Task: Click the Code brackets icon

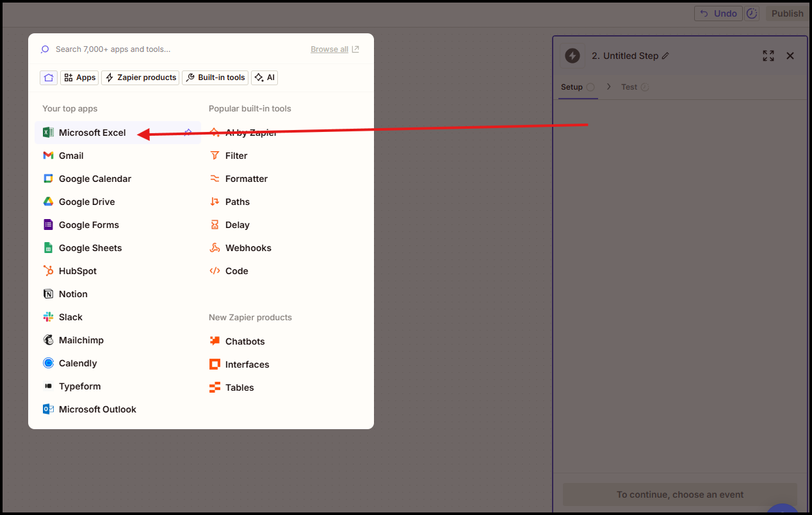Action: pyautogui.click(x=215, y=271)
